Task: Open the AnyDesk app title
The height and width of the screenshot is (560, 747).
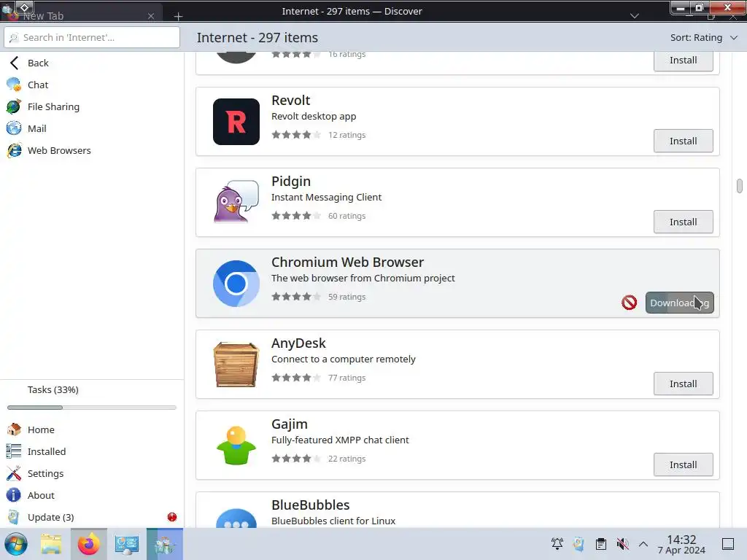Action: [298, 343]
